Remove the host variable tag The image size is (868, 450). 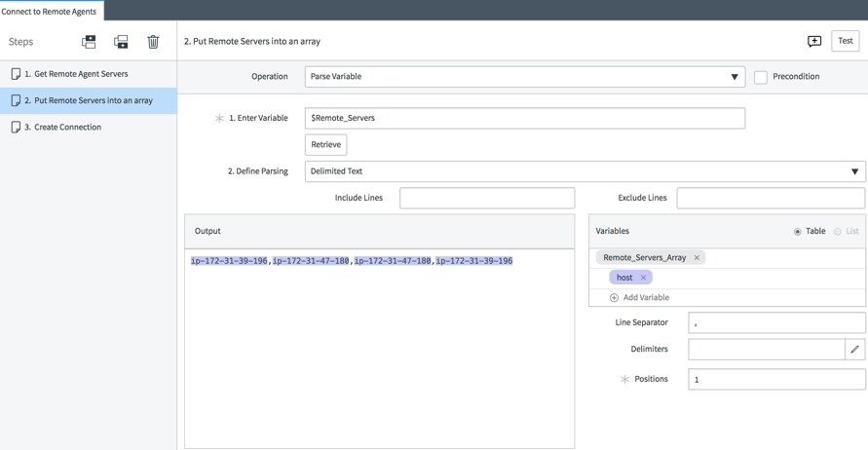[x=643, y=278]
